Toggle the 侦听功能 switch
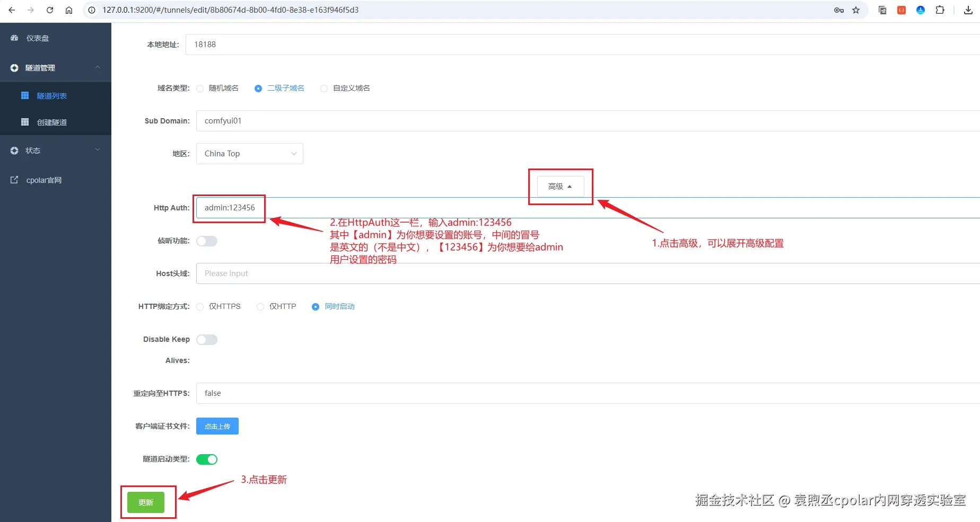 tap(207, 241)
